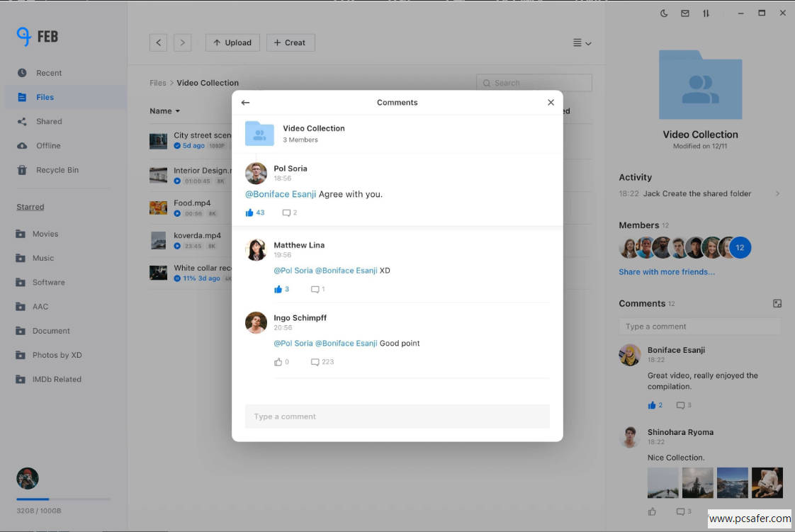
Task: Click Share with more friends link
Action: 666,272
